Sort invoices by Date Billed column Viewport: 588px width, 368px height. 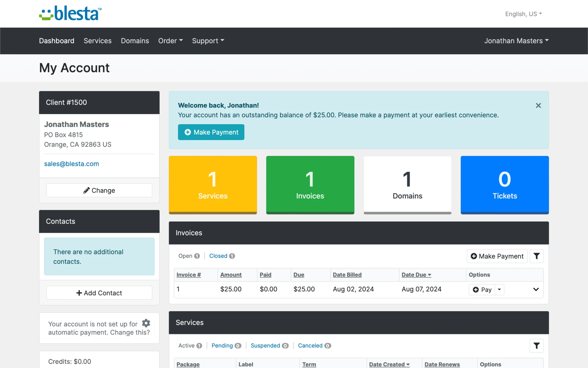[347, 275]
